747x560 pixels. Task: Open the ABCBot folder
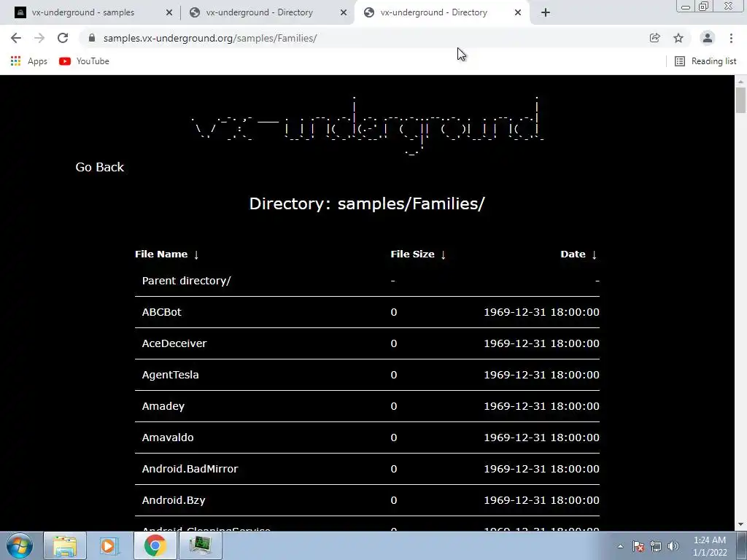pos(161,312)
